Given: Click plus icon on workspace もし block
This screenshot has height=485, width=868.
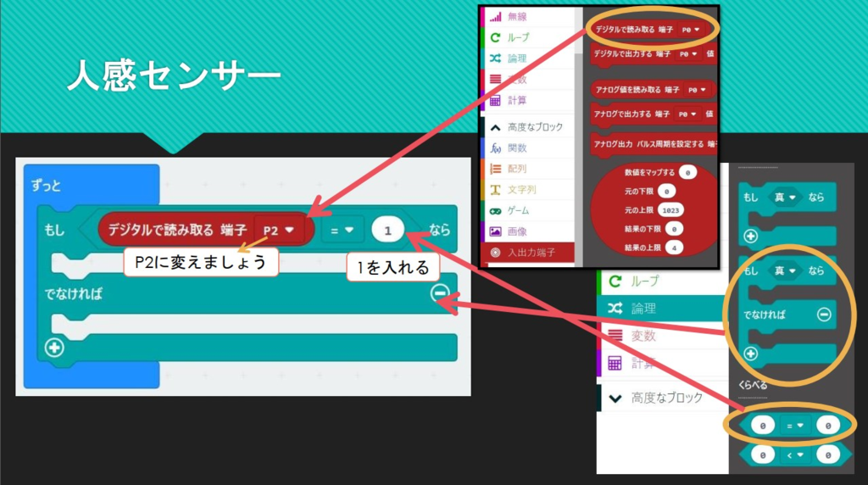Looking at the screenshot, I should coord(54,348).
